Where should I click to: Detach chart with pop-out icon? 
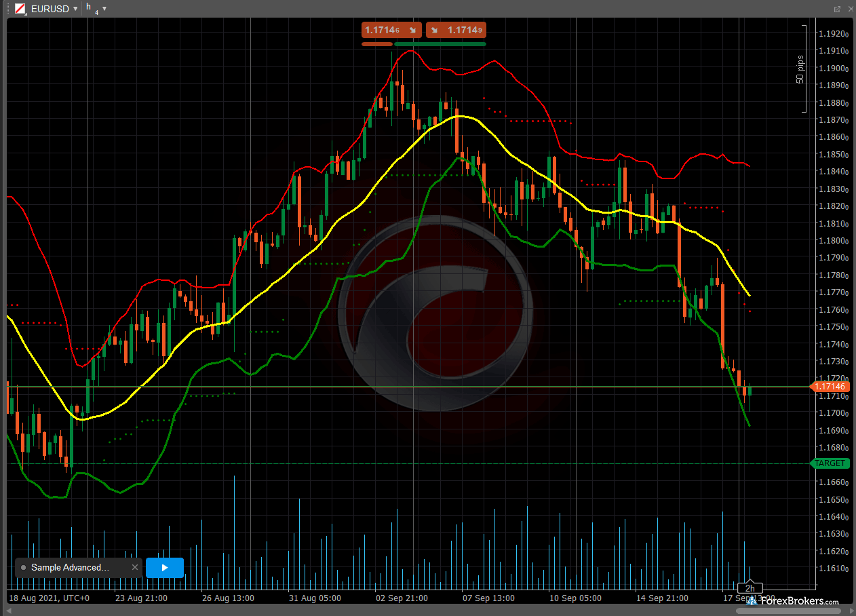[x=837, y=9]
